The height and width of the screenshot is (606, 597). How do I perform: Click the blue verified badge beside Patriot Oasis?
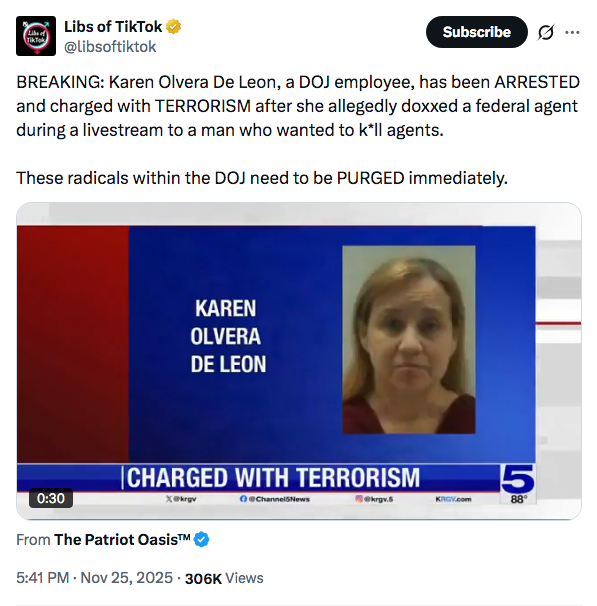[x=201, y=540]
